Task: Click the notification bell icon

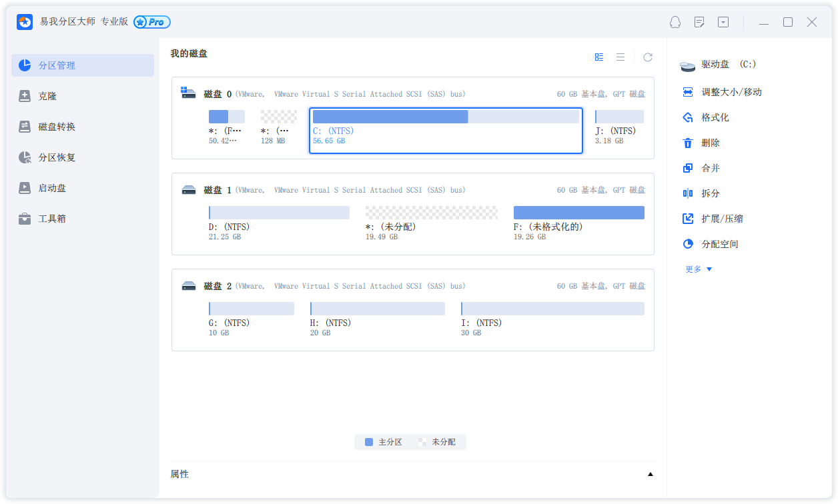Action: pos(675,22)
